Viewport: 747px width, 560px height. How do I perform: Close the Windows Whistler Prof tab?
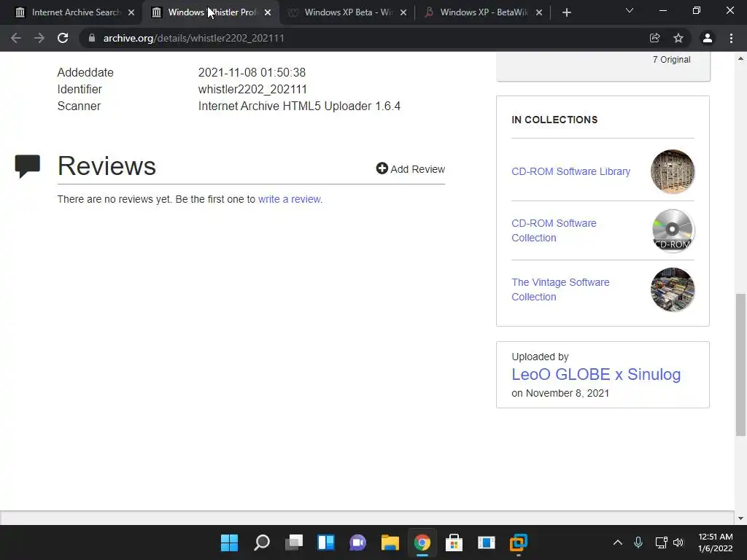268,13
